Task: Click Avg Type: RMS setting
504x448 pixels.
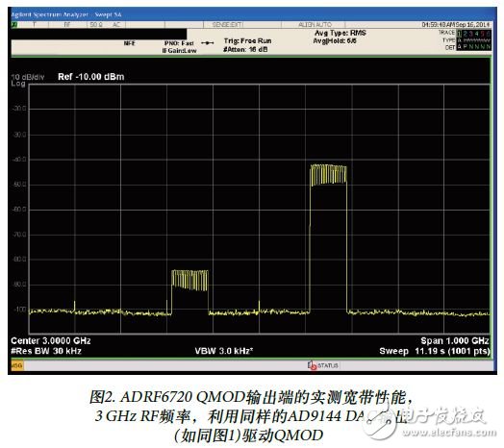Action: tap(340, 33)
